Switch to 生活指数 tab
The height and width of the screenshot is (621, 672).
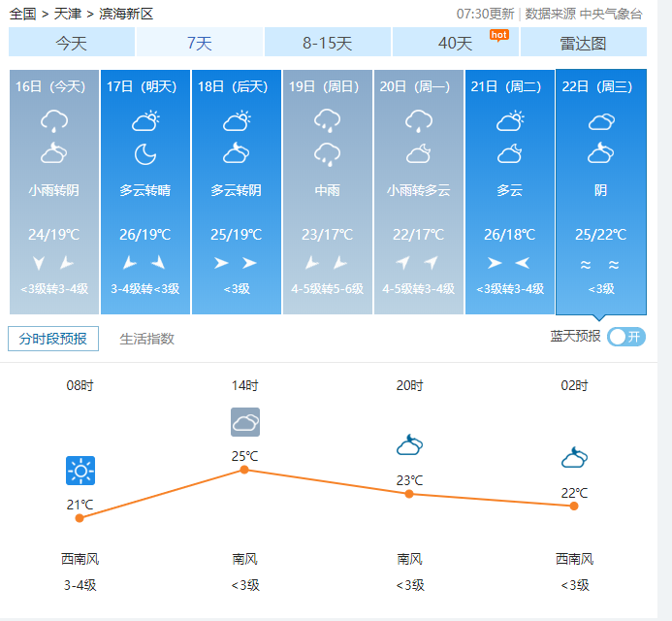point(146,339)
